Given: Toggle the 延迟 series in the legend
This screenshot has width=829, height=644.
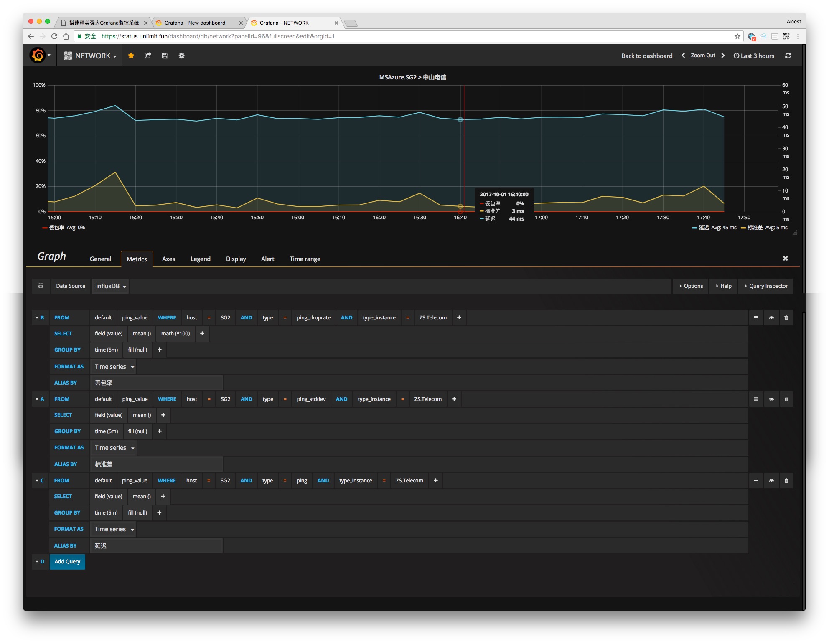Looking at the screenshot, I should tap(704, 228).
